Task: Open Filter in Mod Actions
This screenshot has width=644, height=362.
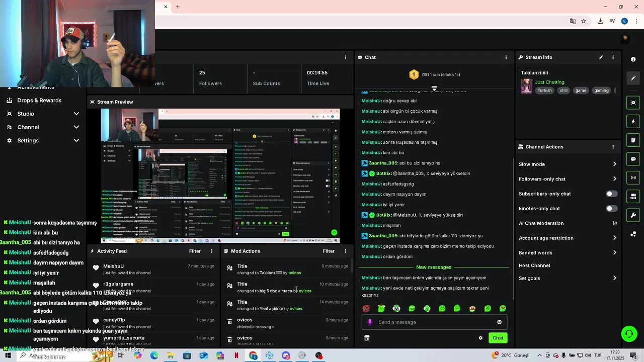Action: [x=329, y=251]
